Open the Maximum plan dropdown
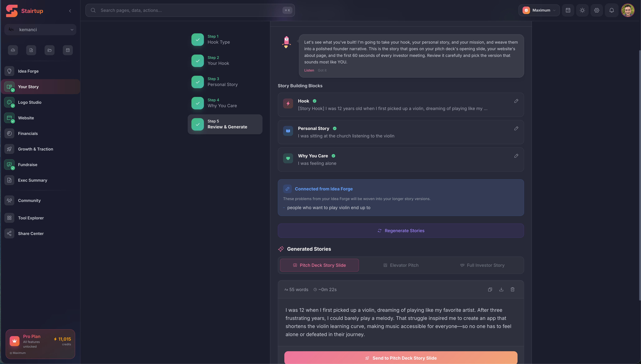The width and height of the screenshot is (641, 364). [539, 10]
